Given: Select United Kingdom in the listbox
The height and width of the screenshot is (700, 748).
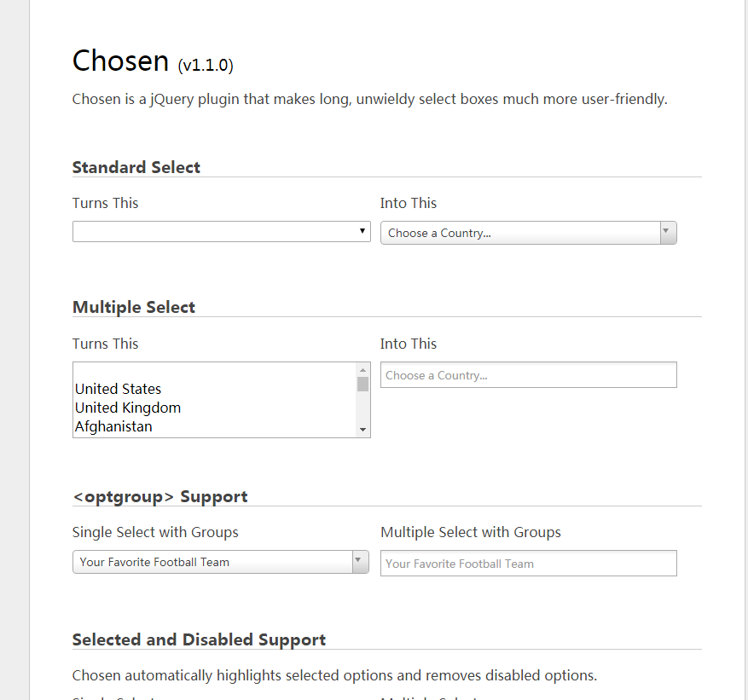Looking at the screenshot, I should 128,408.
